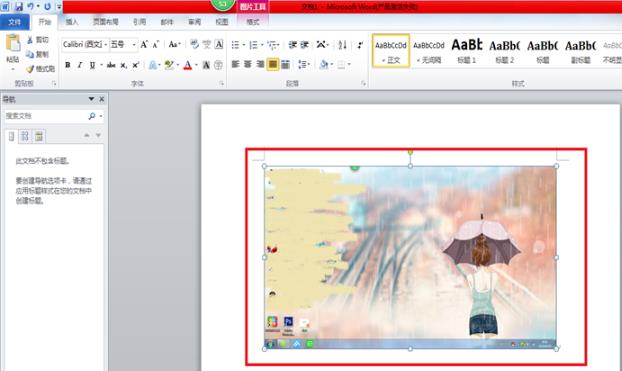Click the Cut (剪切) scissors icon
The width and height of the screenshot is (622, 371).
pyautogui.click(x=30, y=40)
